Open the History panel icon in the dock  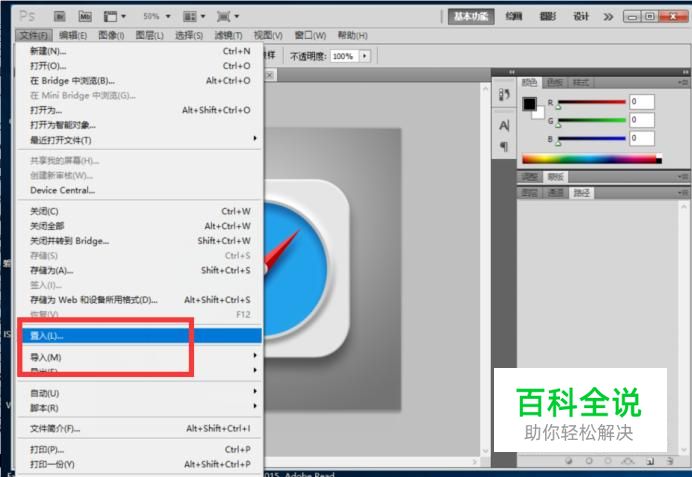pyautogui.click(x=504, y=94)
